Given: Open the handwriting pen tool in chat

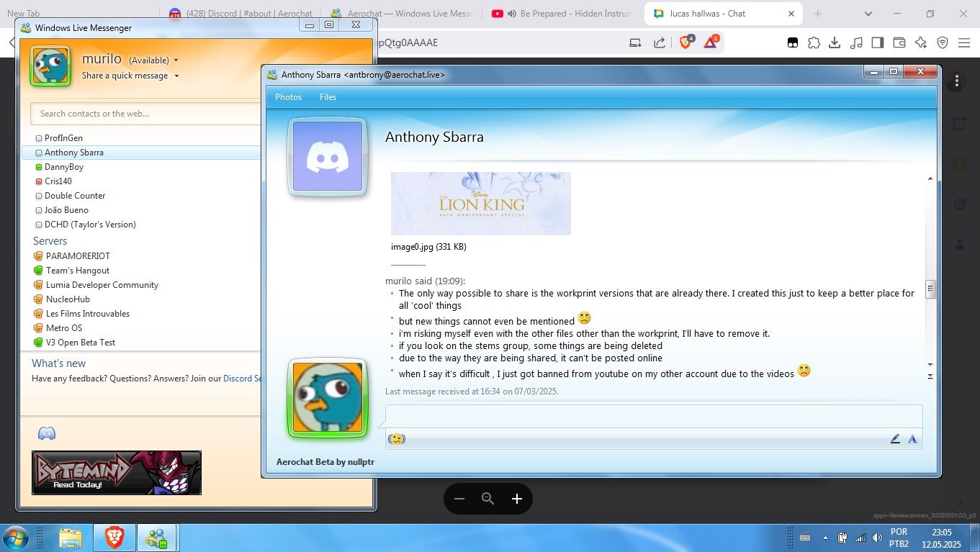Looking at the screenshot, I should [x=895, y=438].
